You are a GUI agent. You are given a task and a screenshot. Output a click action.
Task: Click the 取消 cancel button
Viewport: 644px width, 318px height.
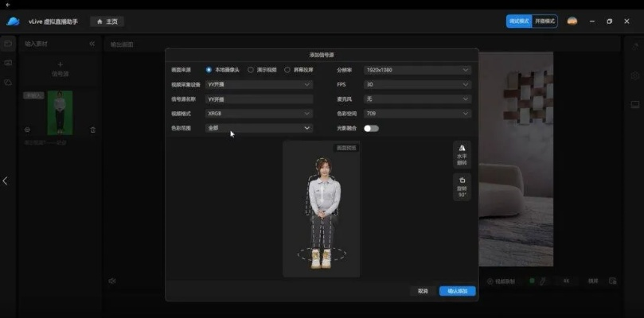point(423,291)
